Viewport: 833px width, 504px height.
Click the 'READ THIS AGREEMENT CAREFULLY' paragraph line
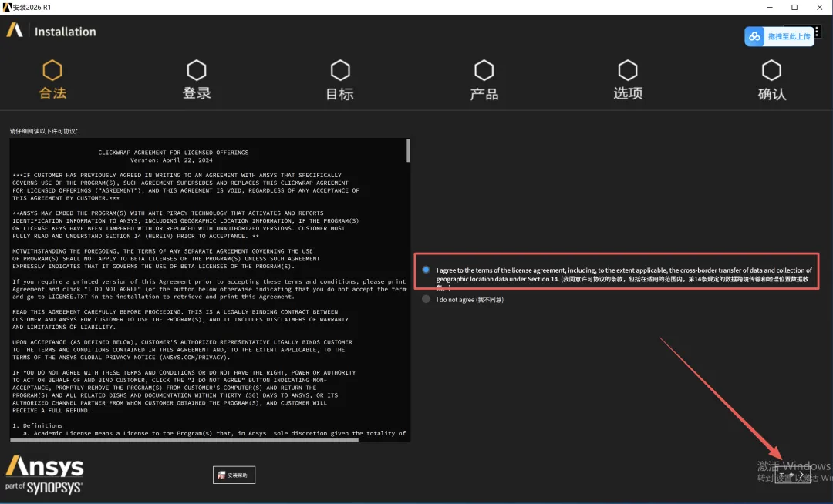pos(175,312)
